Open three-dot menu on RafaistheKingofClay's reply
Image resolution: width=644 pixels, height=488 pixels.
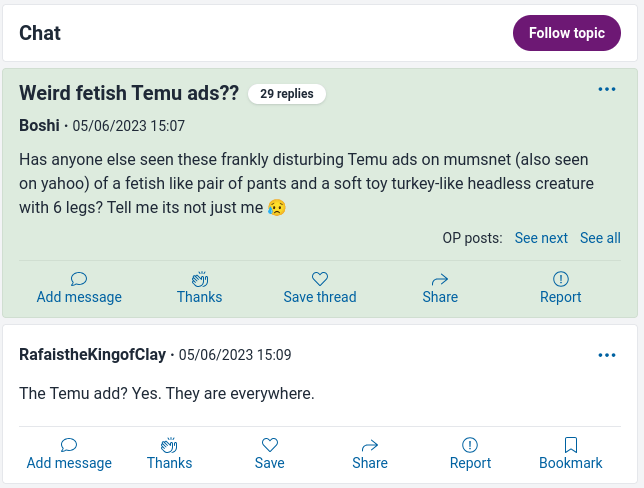[x=606, y=355]
